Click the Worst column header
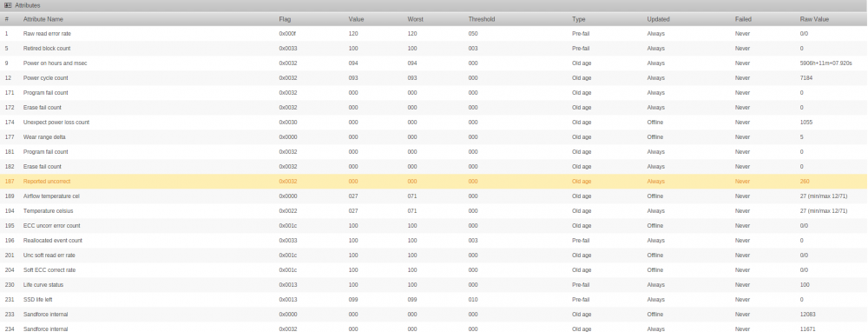The width and height of the screenshot is (868, 332). point(415,19)
